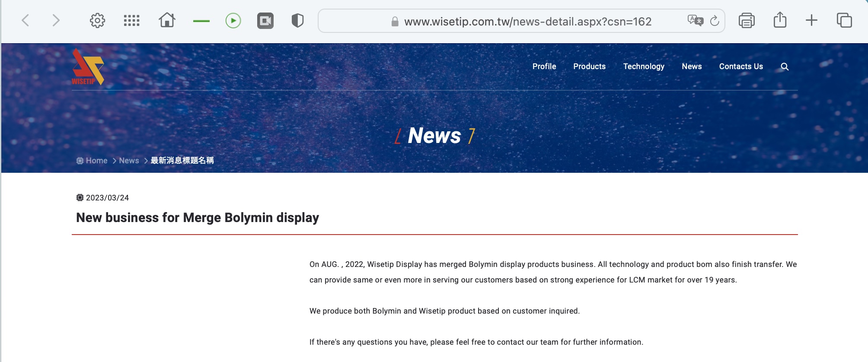This screenshot has width=868, height=362.
Task: Click the chip icon beside the Home breadcrumb
Action: point(80,161)
